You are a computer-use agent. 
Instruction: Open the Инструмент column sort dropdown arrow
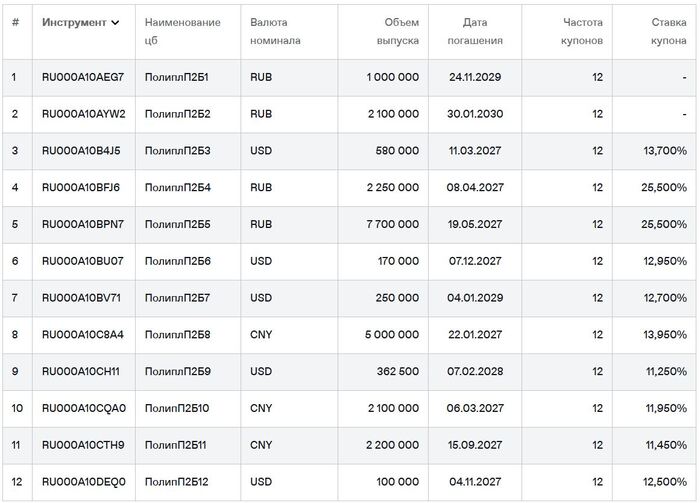116,22
